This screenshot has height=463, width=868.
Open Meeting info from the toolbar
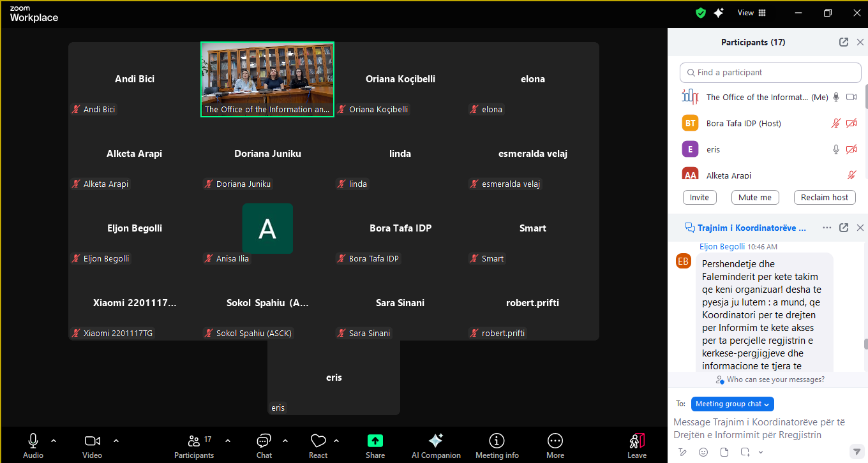pos(497,445)
